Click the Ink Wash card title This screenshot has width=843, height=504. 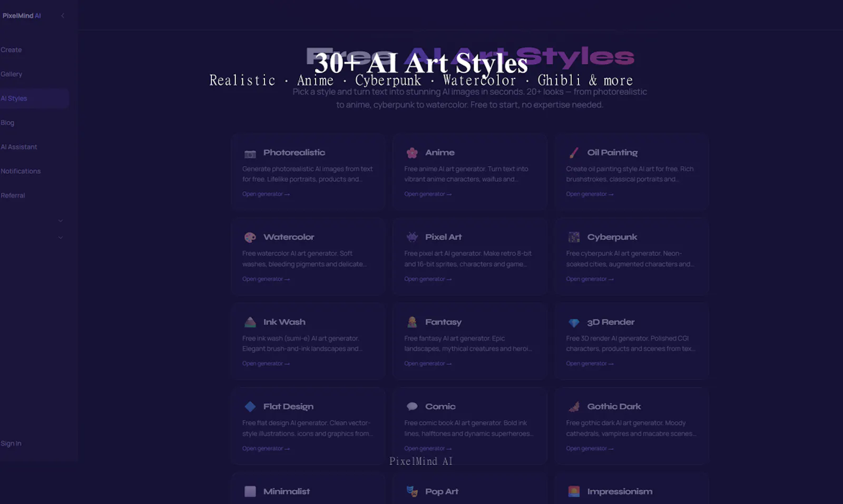pos(285,322)
